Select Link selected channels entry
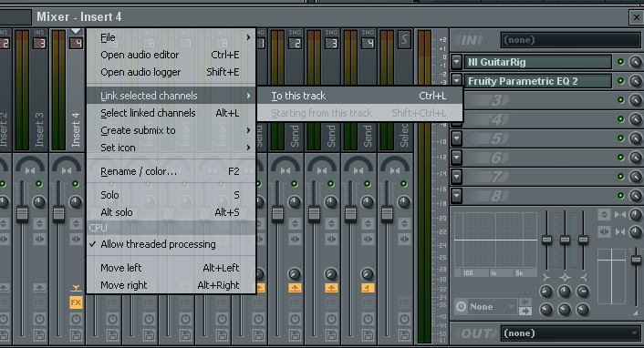The height and width of the screenshot is (348, 644). tap(171, 96)
